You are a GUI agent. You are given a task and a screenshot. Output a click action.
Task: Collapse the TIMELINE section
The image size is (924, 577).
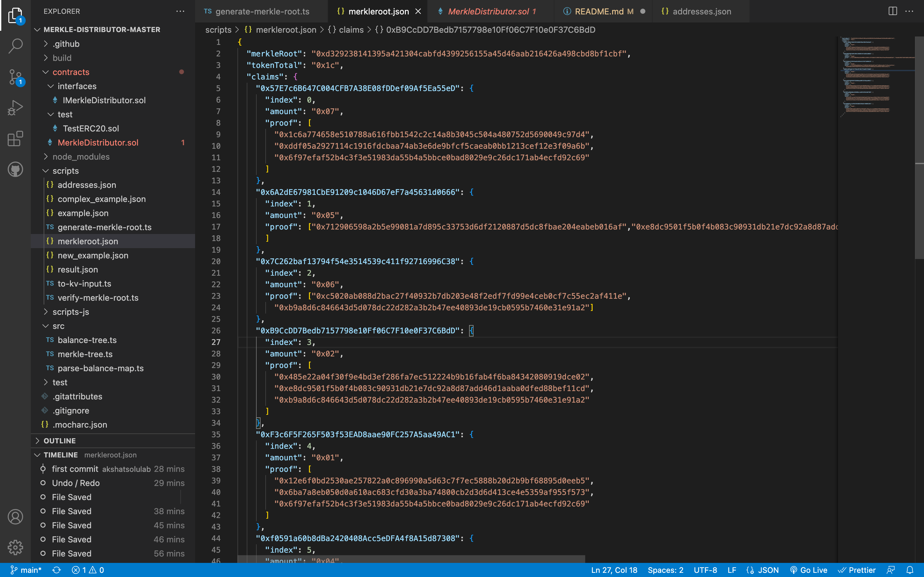pyautogui.click(x=60, y=455)
